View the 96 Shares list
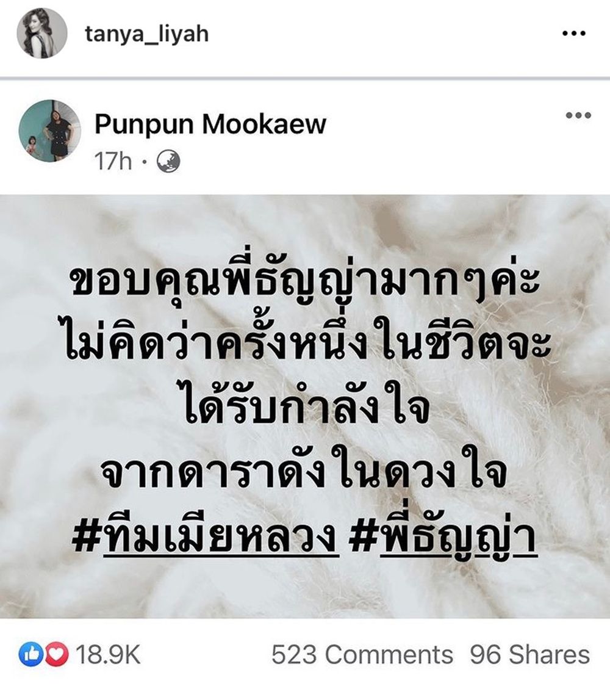 530,655
